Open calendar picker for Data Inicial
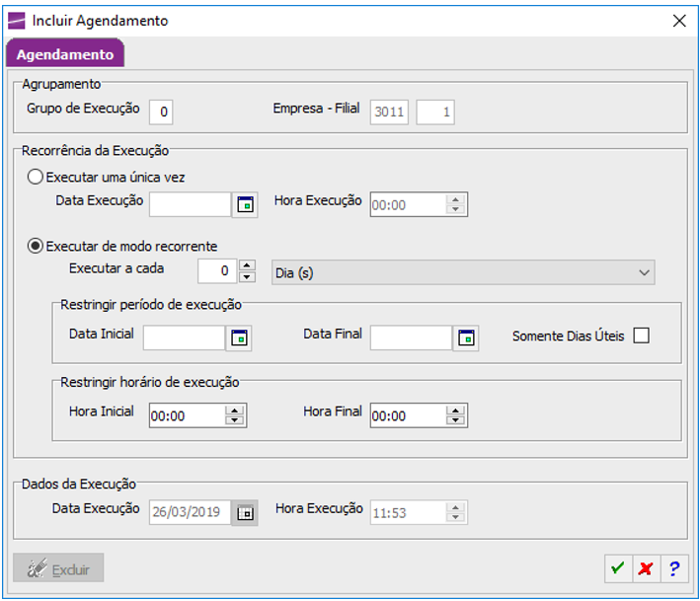This screenshot has width=700, height=601. point(239,338)
